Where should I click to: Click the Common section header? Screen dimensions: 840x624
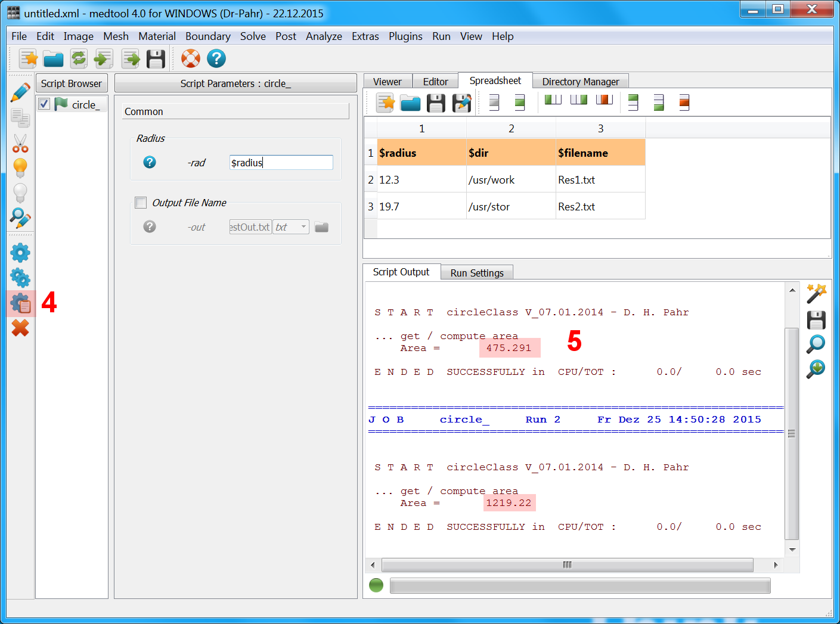pos(235,111)
